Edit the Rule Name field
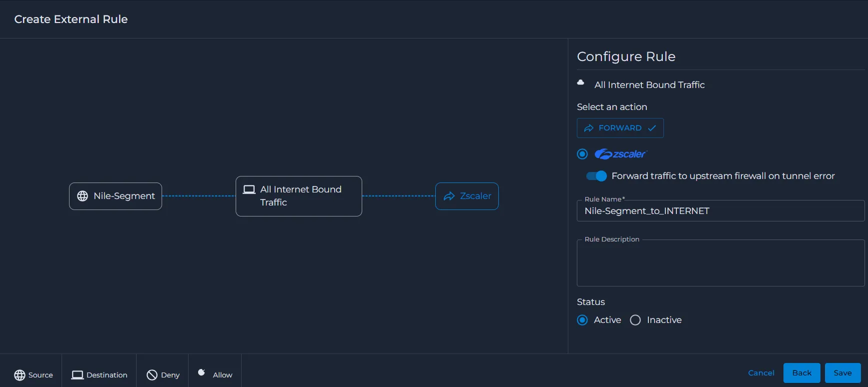The height and width of the screenshot is (387, 868). tap(720, 211)
